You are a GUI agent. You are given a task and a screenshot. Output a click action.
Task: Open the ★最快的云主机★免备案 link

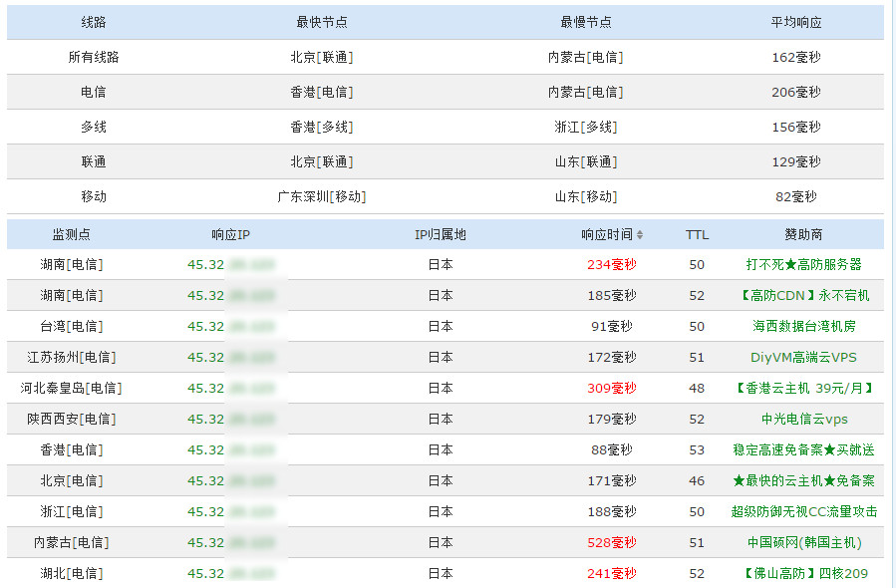(x=803, y=480)
